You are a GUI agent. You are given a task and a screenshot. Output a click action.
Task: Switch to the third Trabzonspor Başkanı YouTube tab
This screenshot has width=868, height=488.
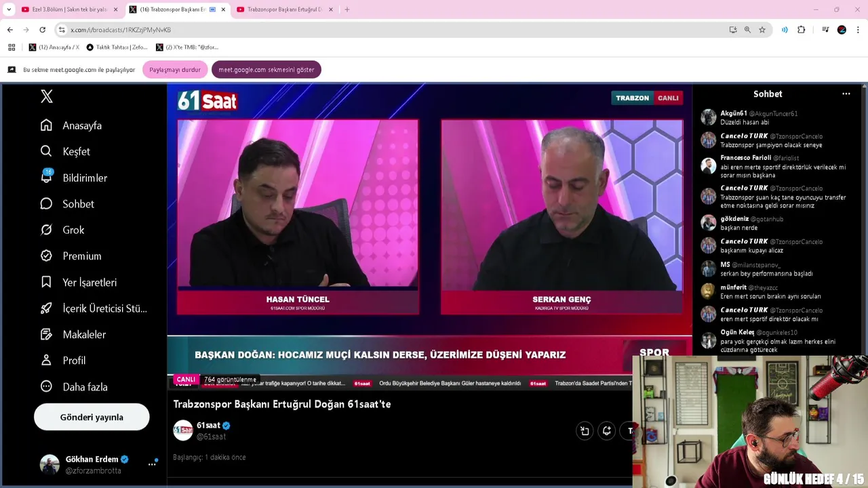click(285, 9)
